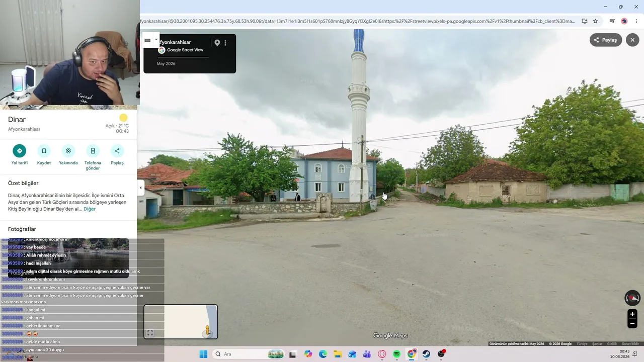Open the three-dot menu in the Street View card
This screenshot has width=644, height=362.
(225, 43)
